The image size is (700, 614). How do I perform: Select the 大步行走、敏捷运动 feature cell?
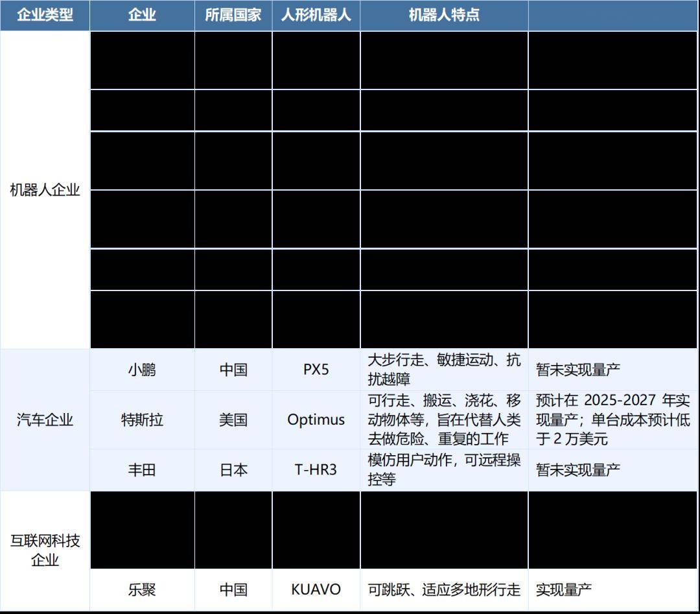tap(444, 370)
